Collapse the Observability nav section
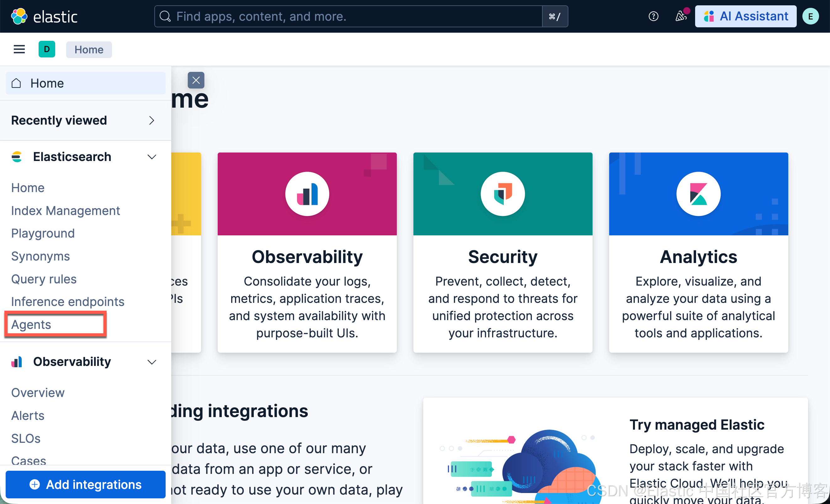This screenshot has height=504, width=830. tap(152, 362)
